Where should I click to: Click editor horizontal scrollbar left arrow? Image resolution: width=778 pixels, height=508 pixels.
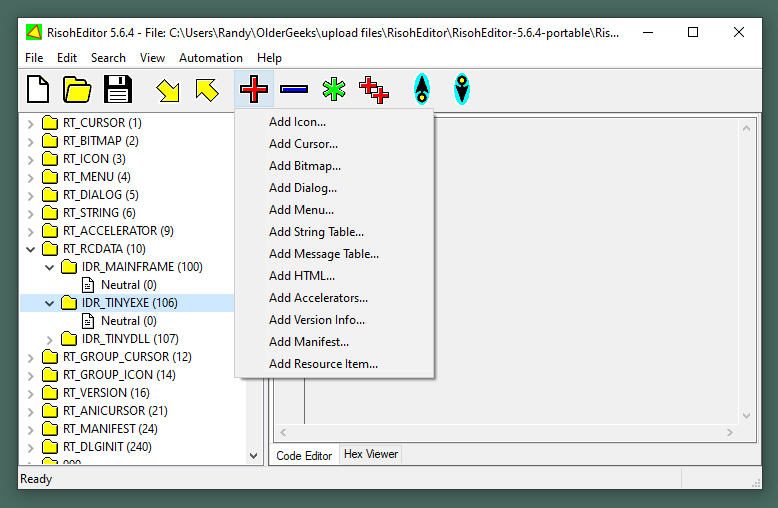(283, 433)
